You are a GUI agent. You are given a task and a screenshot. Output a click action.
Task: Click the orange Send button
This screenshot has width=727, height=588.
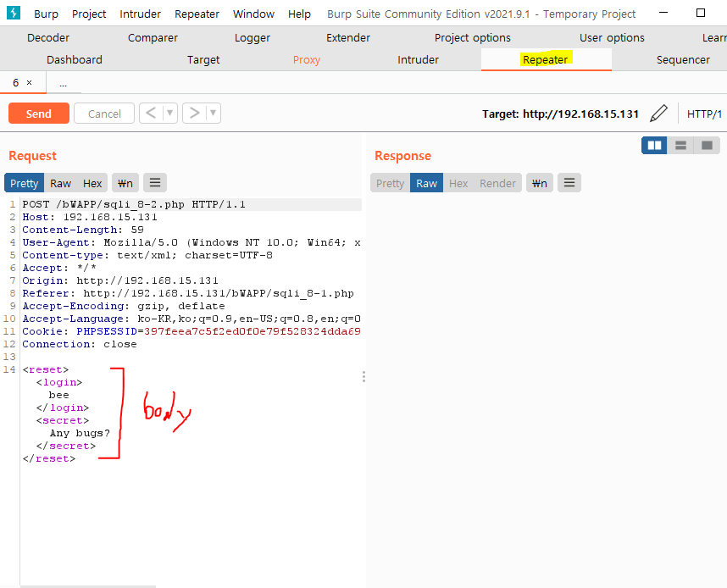[x=39, y=114]
